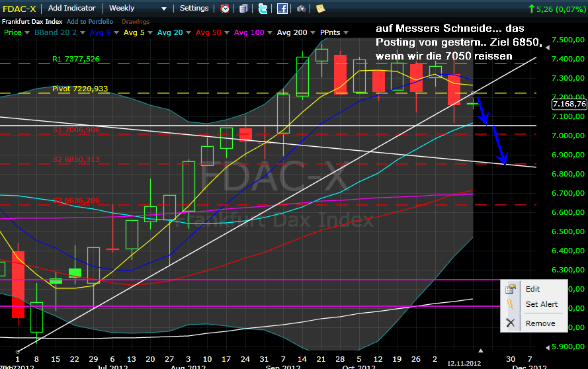Screen dimensions: 588x369
Task: Choose Edit in the context menu
Action: tap(534, 289)
